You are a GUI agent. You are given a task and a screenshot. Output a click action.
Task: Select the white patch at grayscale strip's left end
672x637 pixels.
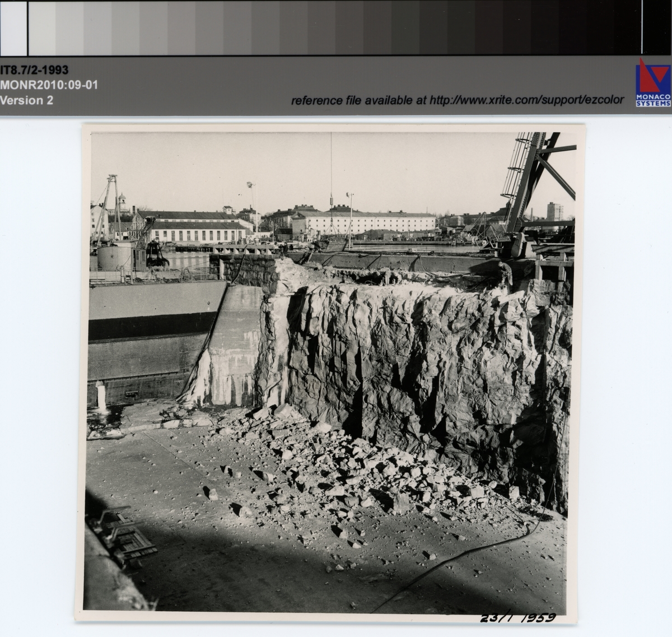[13, 28]
